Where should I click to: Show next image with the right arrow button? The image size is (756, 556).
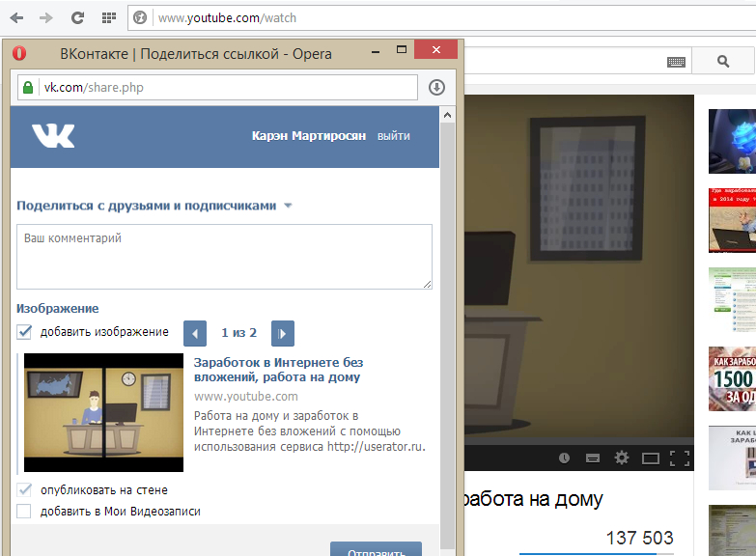[283, 333]
